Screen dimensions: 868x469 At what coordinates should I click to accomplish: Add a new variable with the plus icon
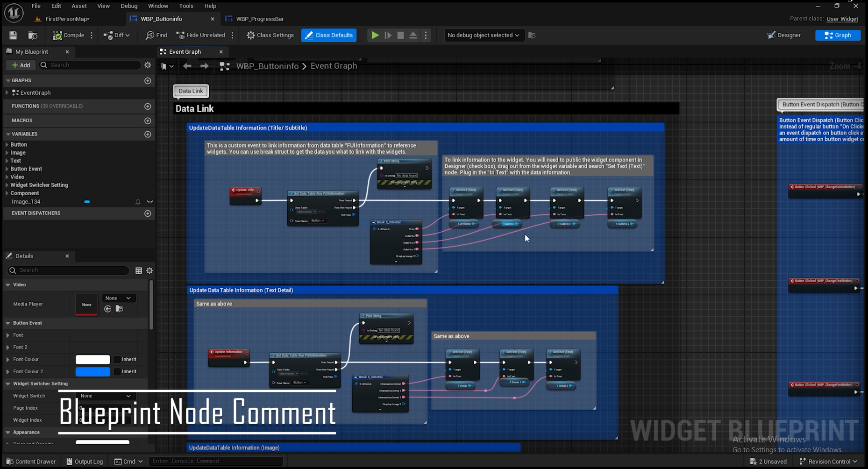[148, 135]
